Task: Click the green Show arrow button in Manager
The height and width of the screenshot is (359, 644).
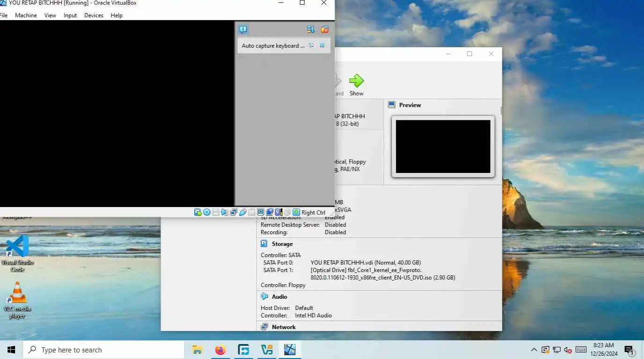Action: [357, 85]
